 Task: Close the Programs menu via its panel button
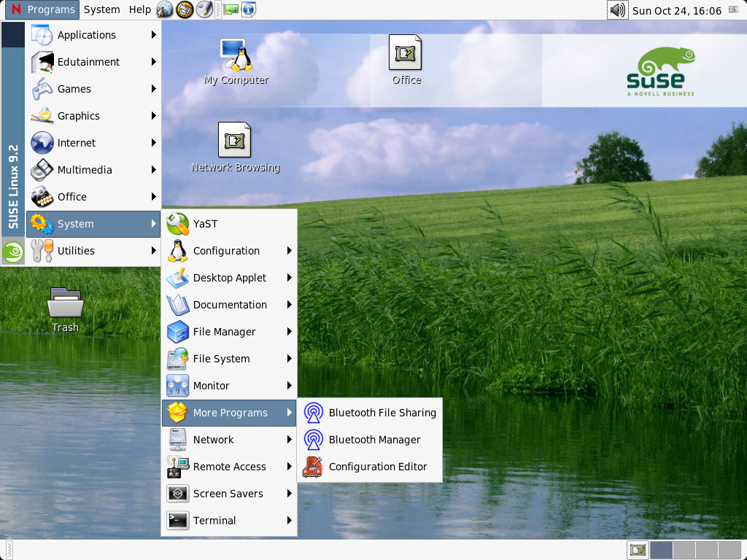tap(42, 9)
